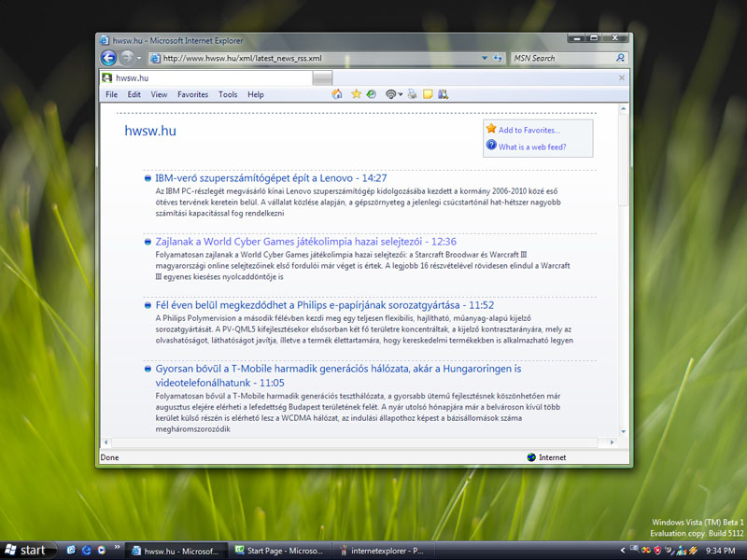The width and height of the screenshot is (747, 560).
Task: Refresh the page with the refresh arrows icon
Action: (x=498, y=58)
